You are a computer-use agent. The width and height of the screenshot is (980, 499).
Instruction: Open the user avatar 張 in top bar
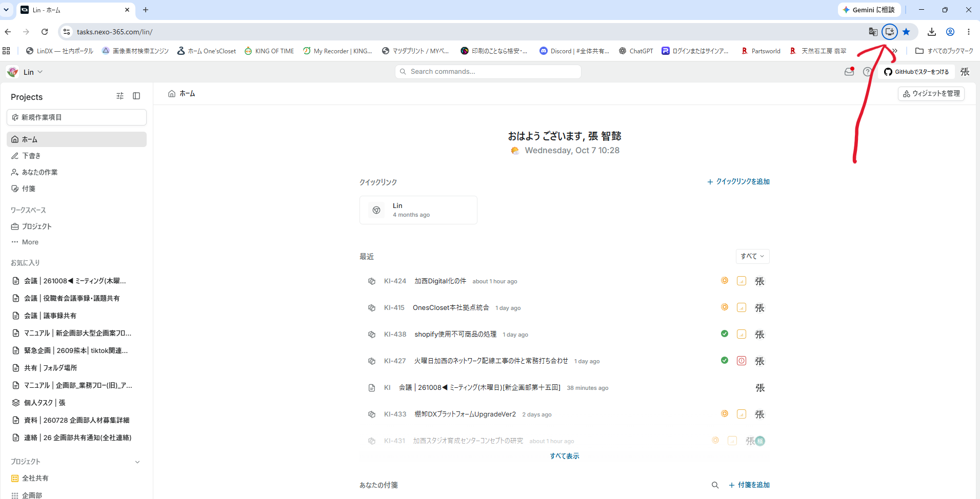(x=965, y=72)
